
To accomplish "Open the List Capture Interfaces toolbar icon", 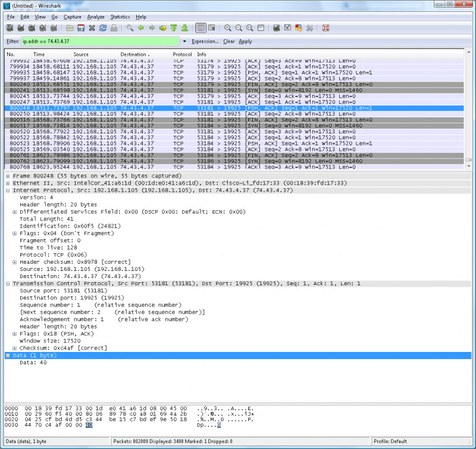I will [10, 28].
